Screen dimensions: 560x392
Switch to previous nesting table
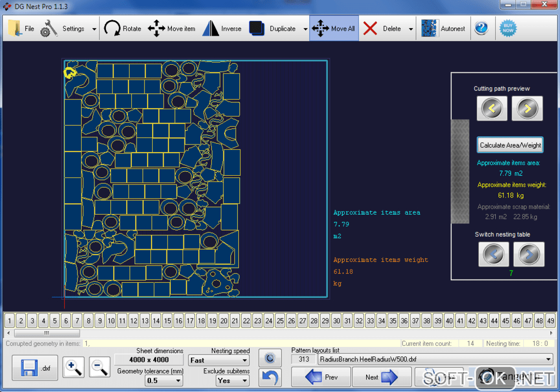pos(493,254)
